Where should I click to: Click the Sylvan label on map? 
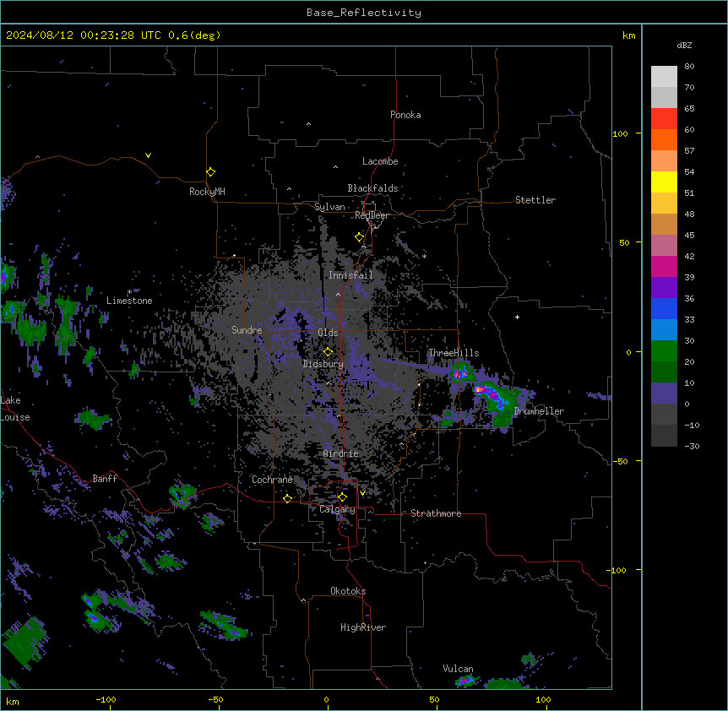[x=329, y=207]
